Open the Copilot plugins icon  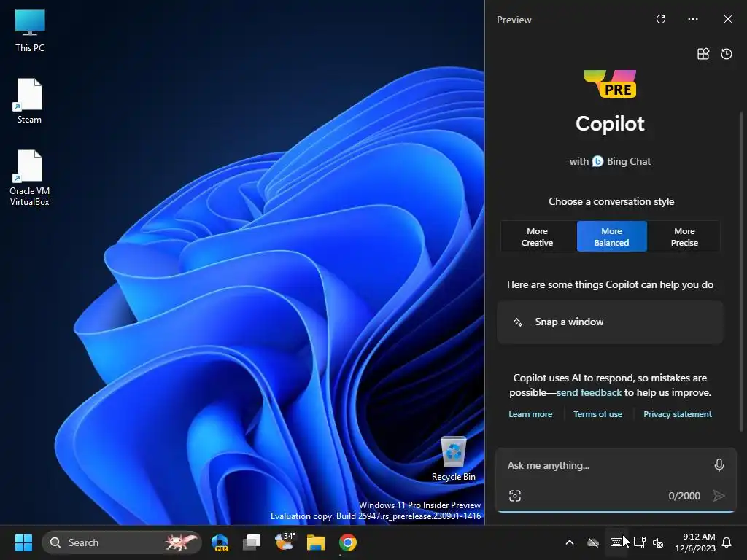point(703,54)
